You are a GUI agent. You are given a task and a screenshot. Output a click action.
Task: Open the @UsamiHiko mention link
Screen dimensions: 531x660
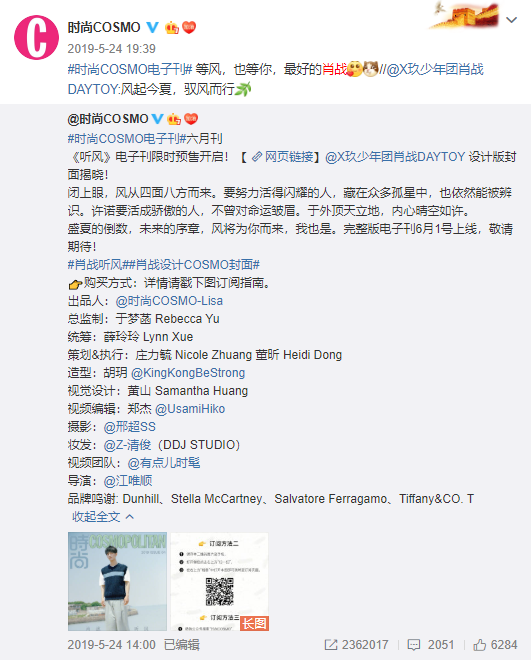pyautogui.click(x=190, y=409)
